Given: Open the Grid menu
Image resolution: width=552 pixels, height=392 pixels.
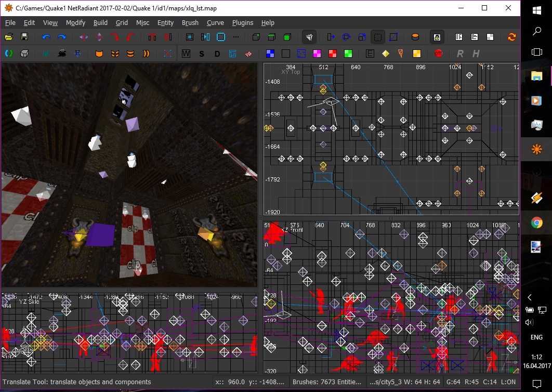Looking at the screenshot, I should click(122, 22).
